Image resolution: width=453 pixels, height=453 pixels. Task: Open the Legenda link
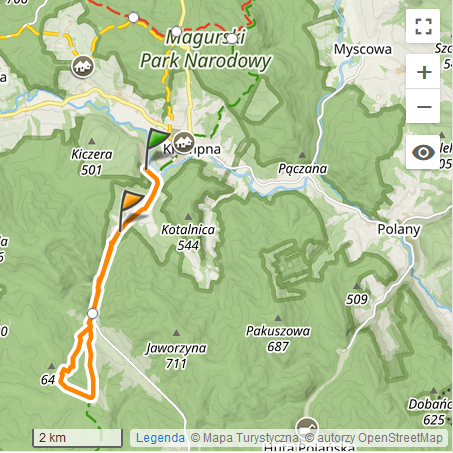click(x=160, y=438)
